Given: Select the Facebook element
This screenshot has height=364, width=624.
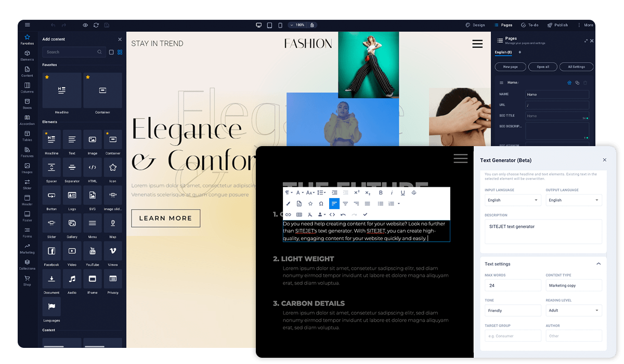Looking at the screenshot, I should (51, 254).
